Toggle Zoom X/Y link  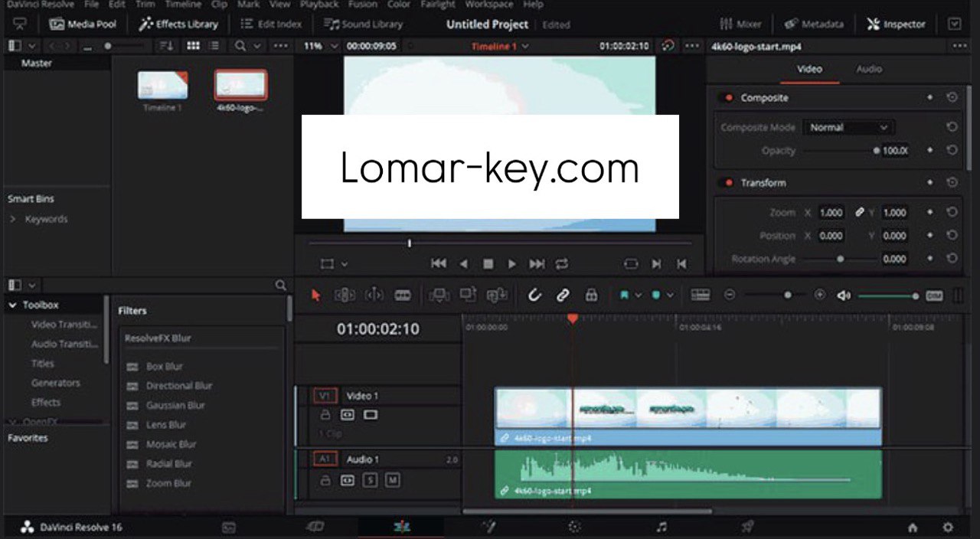tap(860, 212)
